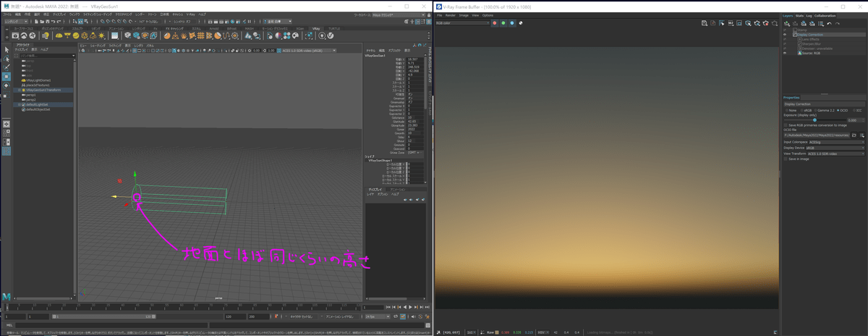The width and height of the screenshot is (868, 336).
Task: Expand VRayGeoSun1Transform in the Outliner
Action: pyautogui.click(x=20, y=90)
